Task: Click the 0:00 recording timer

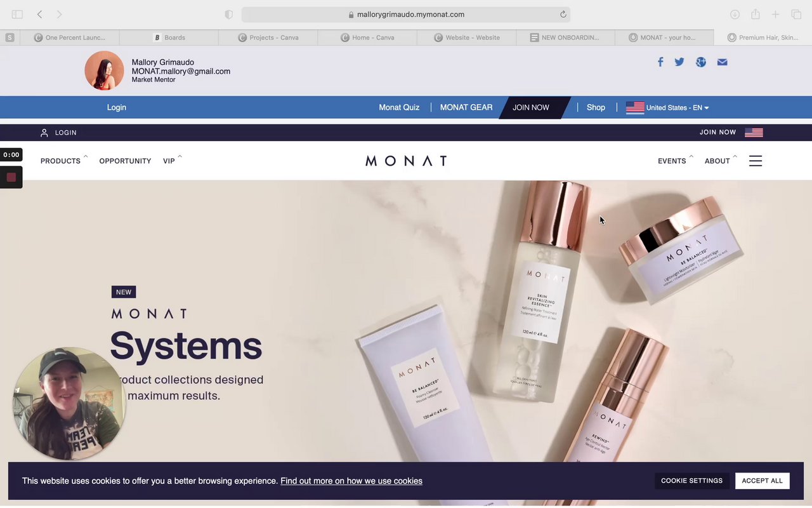Action: click(x=11, y=154)
